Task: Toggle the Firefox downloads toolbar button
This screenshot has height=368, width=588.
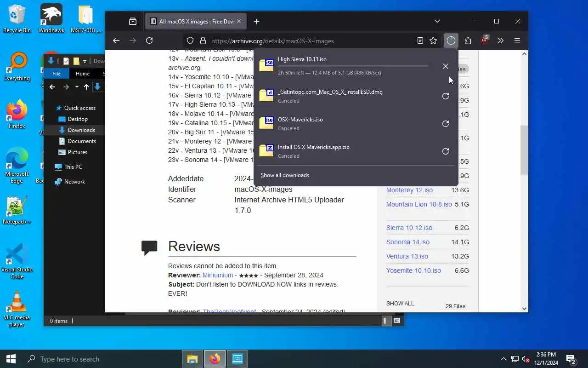Action: pyautogui.click(x=451, y=40)
